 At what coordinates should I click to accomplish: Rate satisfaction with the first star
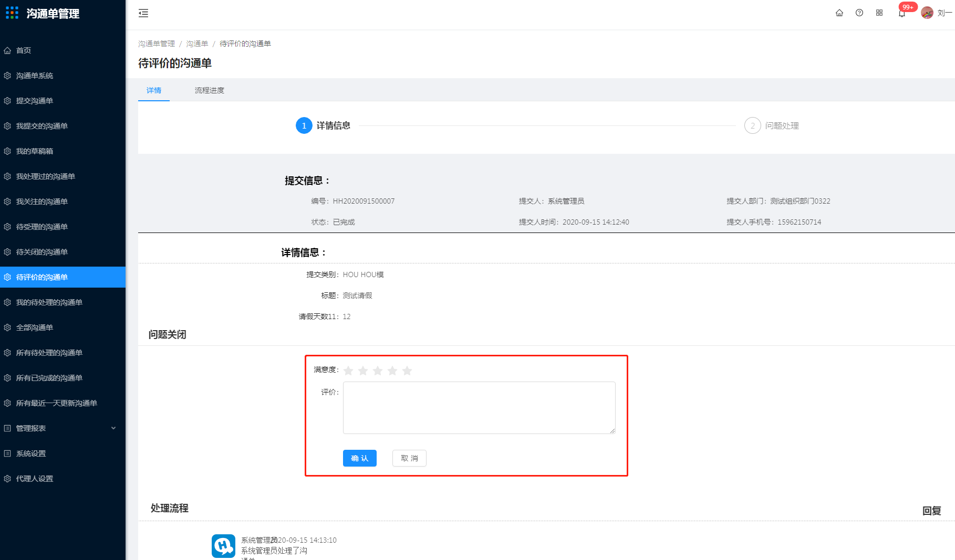(348, 371)
